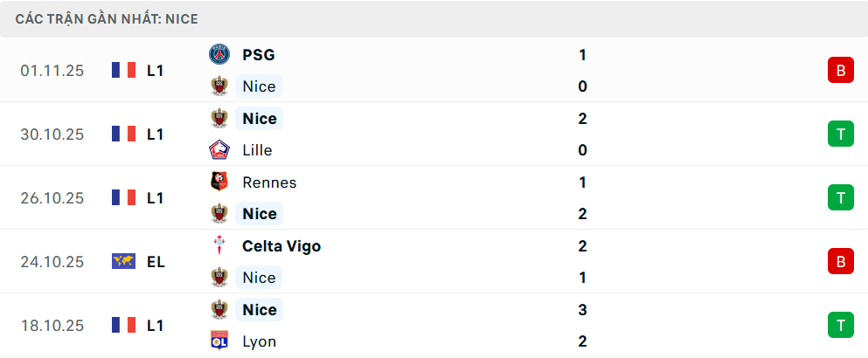Open the PSG team link

[x=259, y=54]
